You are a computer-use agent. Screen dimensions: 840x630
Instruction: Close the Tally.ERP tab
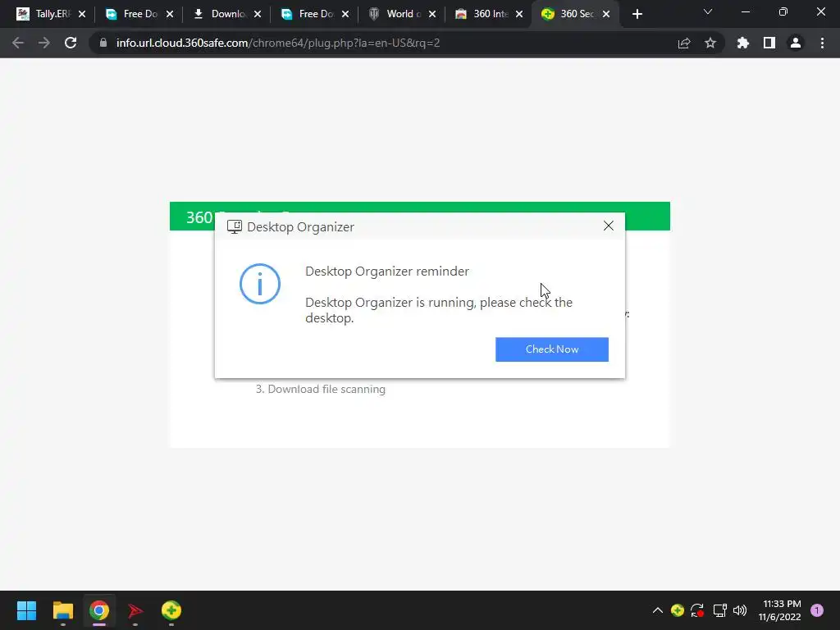tap(82, 15)
